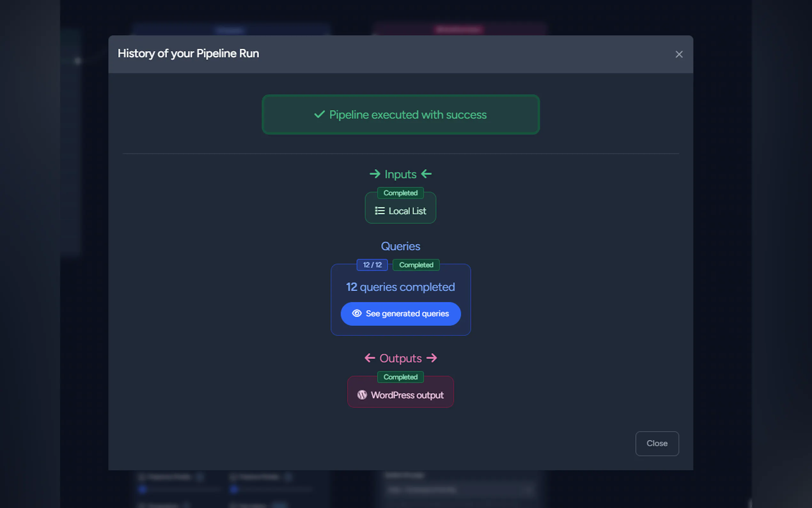The width and height of the screenshot is (812, 508).
Task: Open See generated queries
Action: click(x=401, y=314)
